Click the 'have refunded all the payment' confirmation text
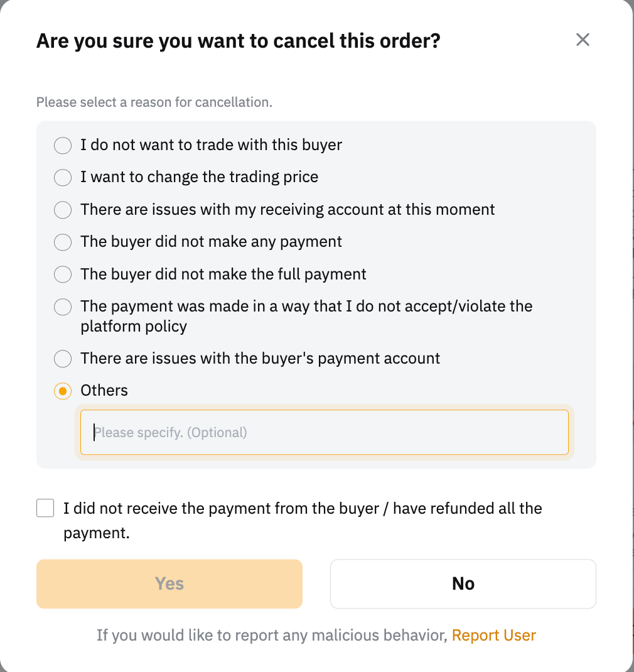The height and width of the screenshot is (672, 634). point(303,520)
